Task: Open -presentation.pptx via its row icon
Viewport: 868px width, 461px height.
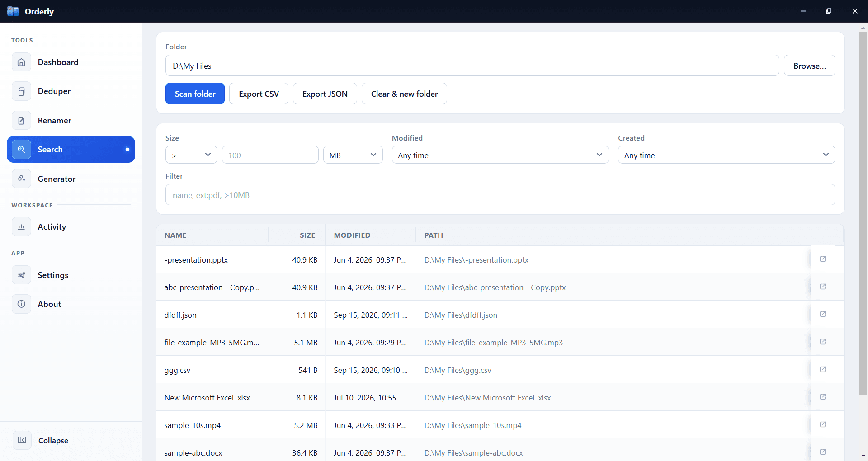Action: point(823,259)
